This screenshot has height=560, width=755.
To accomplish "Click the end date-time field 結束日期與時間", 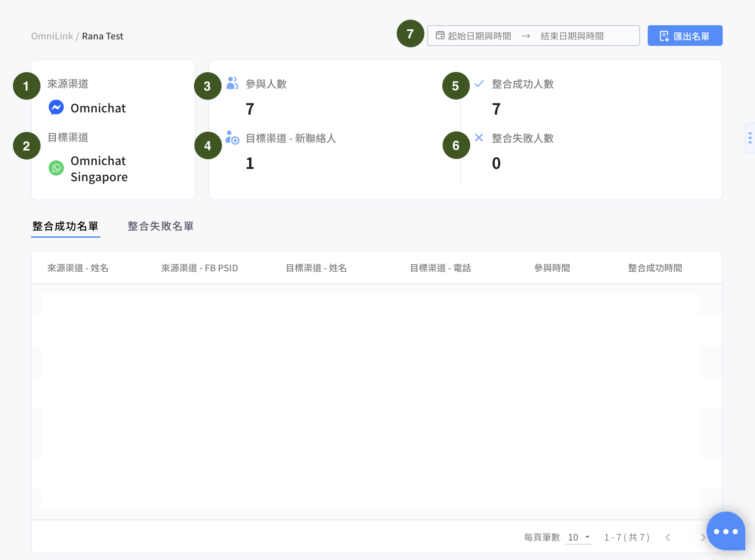I will click(x=572, y=36).
